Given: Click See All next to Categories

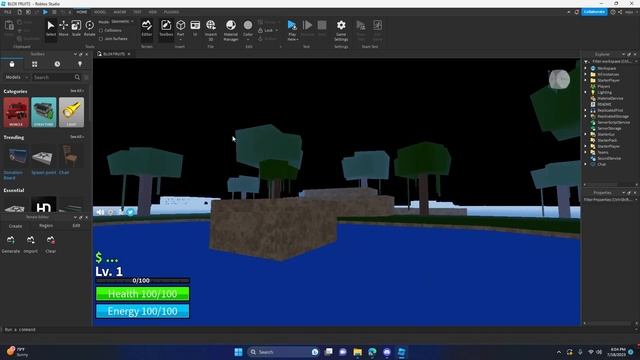Looking at the screenshot, I should coord(77,91).
